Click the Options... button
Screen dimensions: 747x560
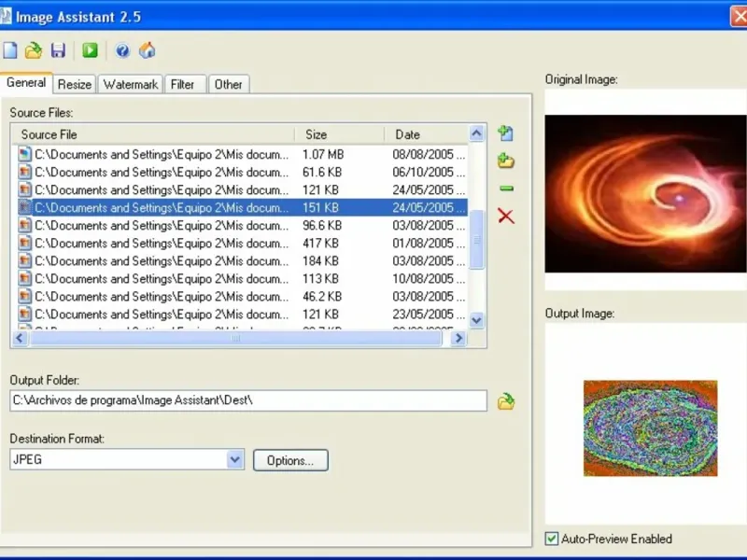click(x=290, y=460)
